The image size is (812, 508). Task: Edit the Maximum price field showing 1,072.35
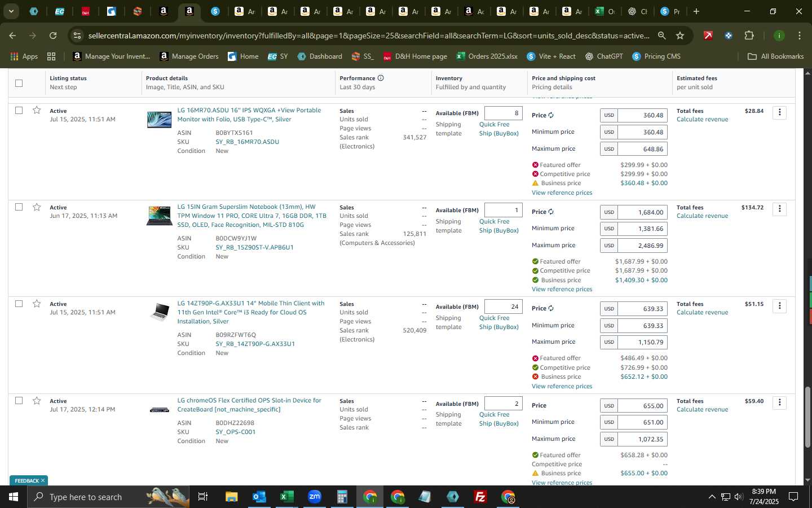tap(642, 439)
